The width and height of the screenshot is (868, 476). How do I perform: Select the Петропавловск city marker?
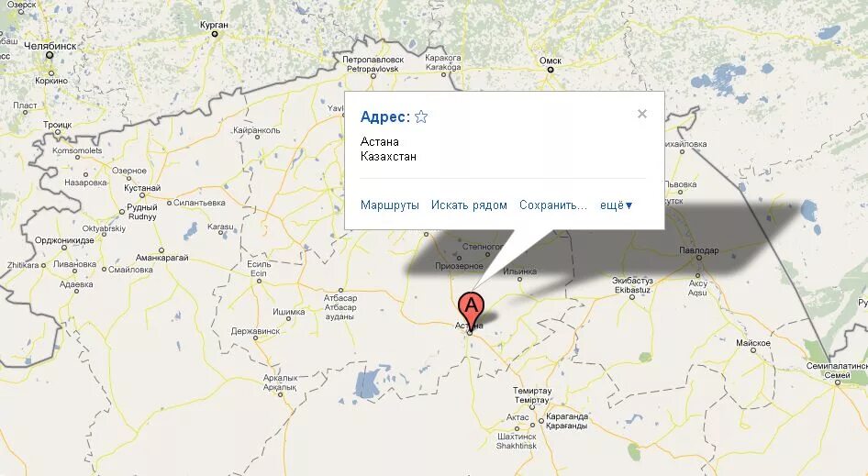[x=373, y=76]
